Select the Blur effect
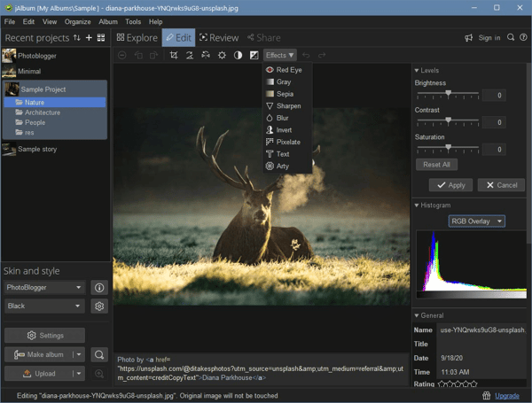Image resolution: width=532 pixels, height=403 pixels. [287, 118]
